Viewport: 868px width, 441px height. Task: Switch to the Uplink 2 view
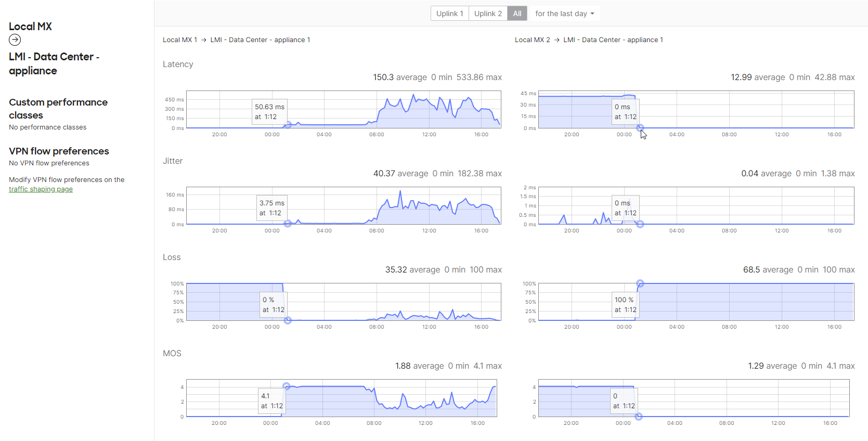[x=488, y=14]
